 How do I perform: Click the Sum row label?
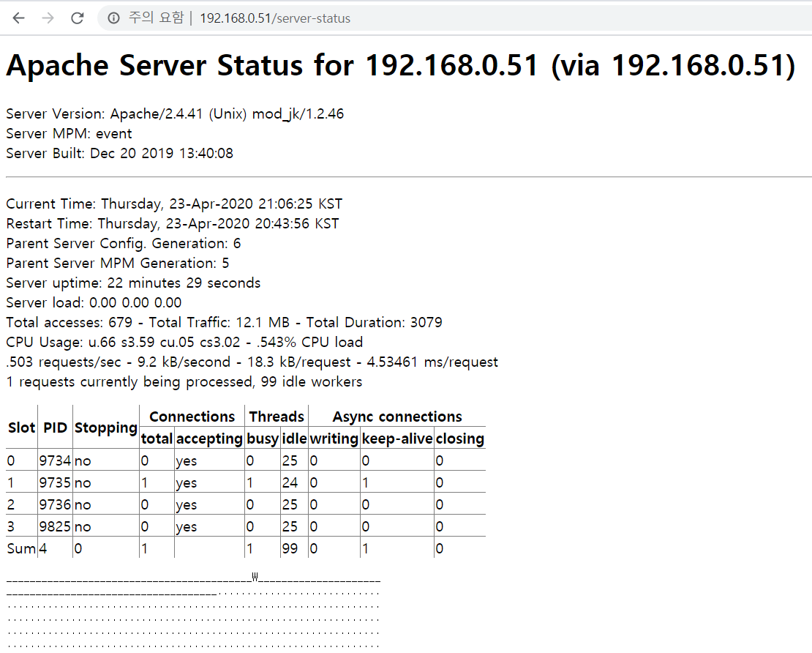point(21,548)
